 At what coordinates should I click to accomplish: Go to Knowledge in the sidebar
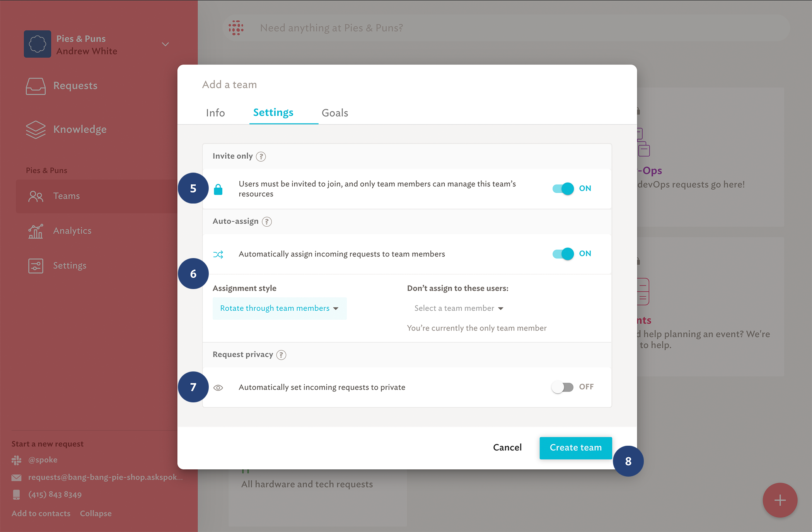pyautogui.click(x=80, y=129)
